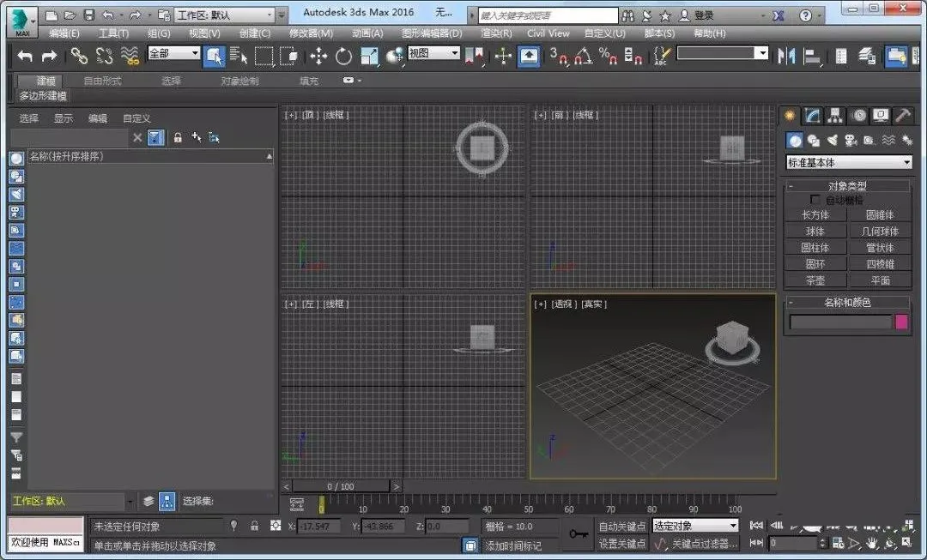Image resolution: width=927 pixels, height=560 pixels.
Task: Select the Lights creation category
Action: (x=832, y=140)
